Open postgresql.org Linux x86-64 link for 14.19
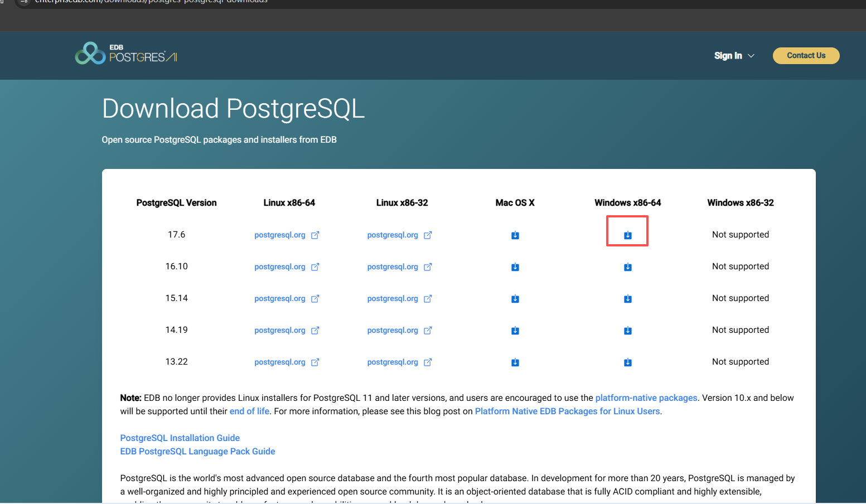 click(287, 330)
